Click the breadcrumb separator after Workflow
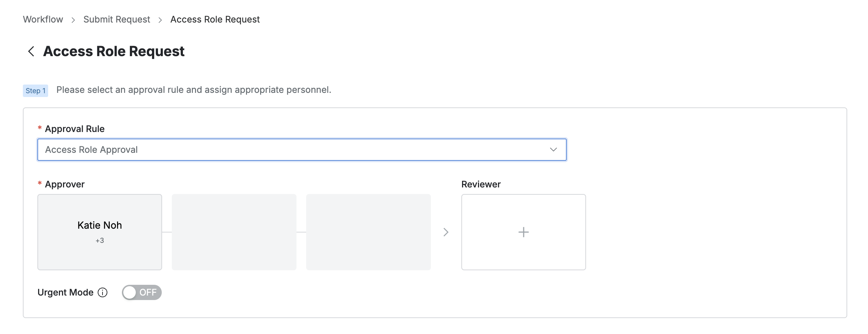 pos(73,20)
